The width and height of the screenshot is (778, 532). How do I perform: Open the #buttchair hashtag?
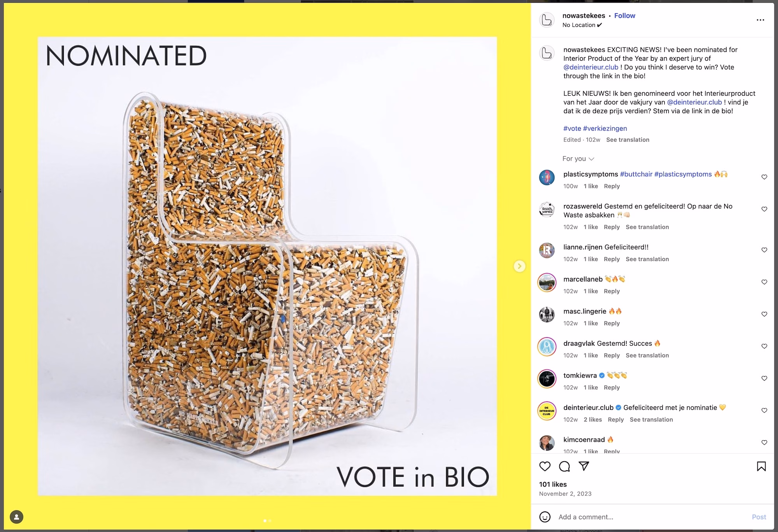pyautogui.click(x=636, y=174)
